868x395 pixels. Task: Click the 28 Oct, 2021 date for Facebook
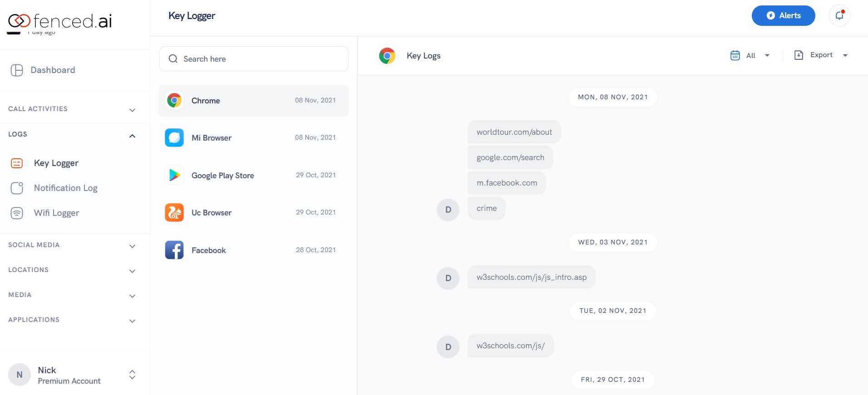tap(316, 250)
